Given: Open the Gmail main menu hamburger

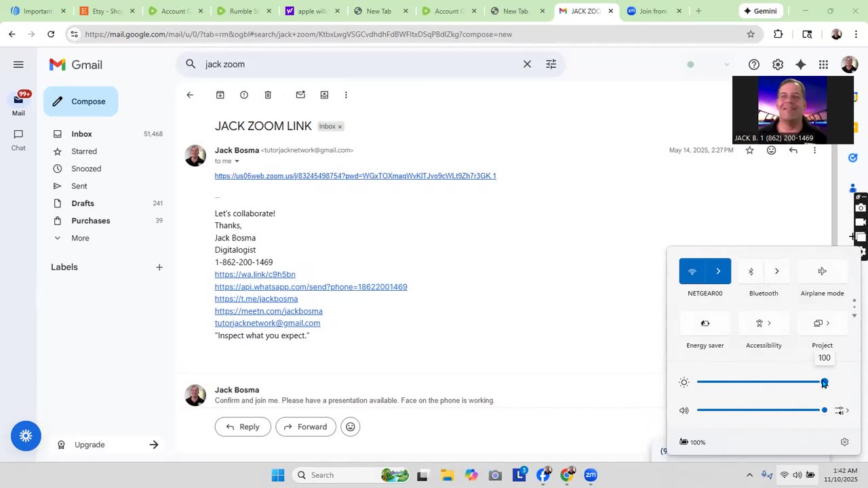Looking at the screenshot, I should [18, 64].
